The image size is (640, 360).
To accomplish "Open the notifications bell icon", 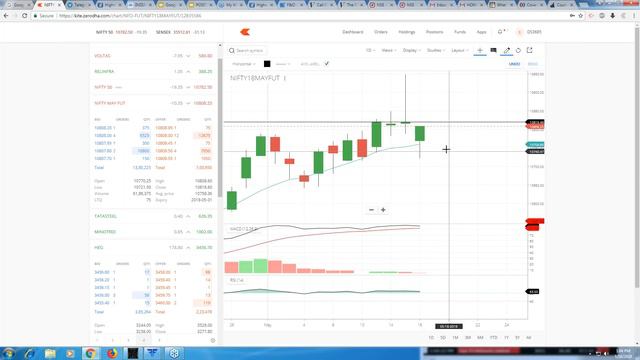I will tap(500, 32).
